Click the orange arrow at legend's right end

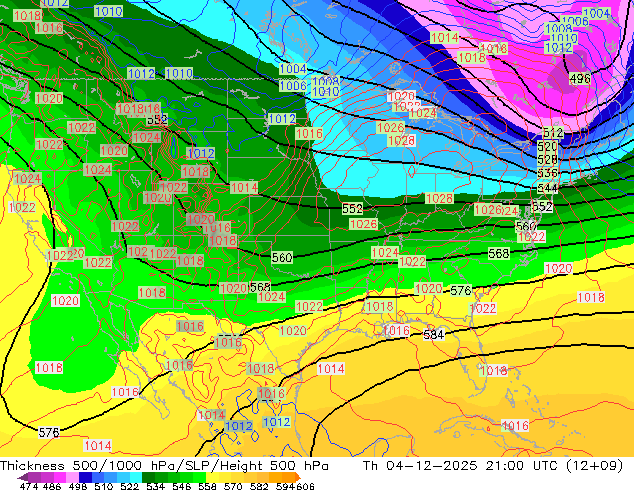pyautogui.click(x=298, y=477)
